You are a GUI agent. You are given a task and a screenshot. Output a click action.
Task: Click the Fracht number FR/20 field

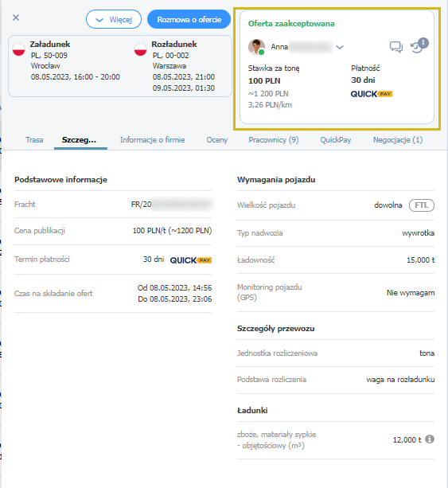173,204
